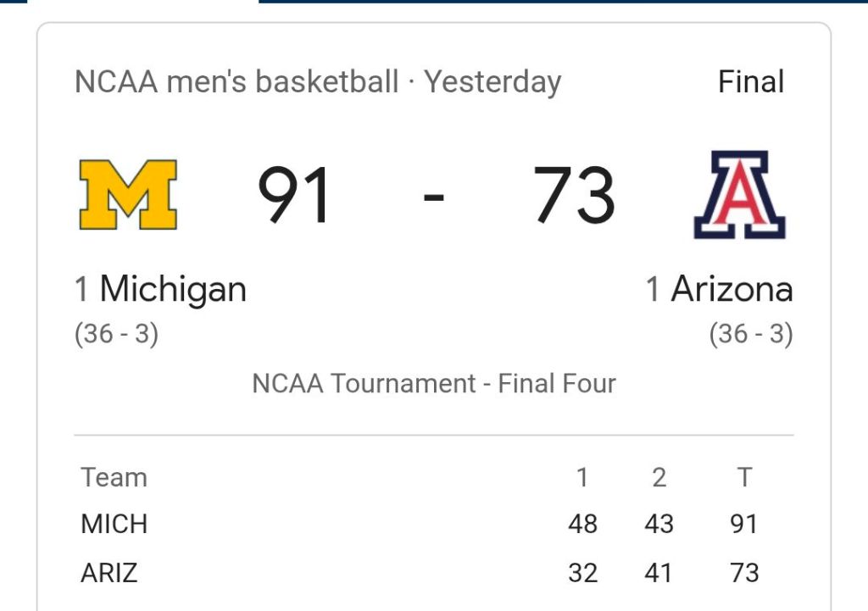Click the Final game status label

(751, 82)
